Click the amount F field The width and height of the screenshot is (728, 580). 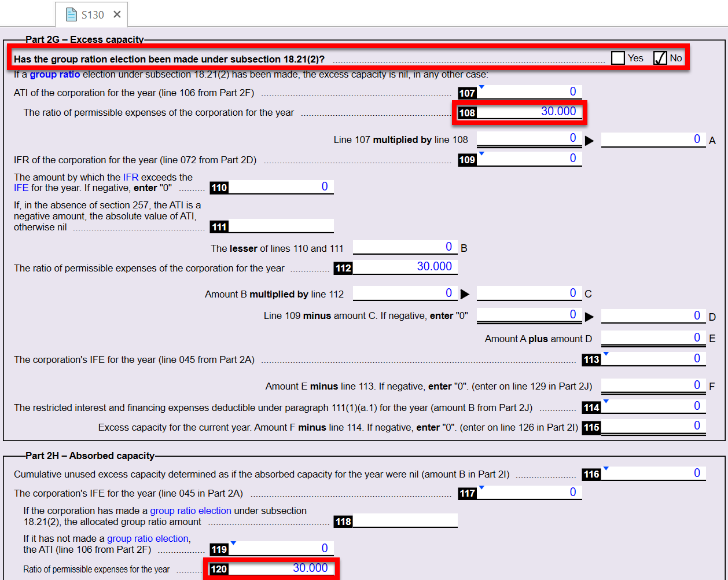(x=653, y=386)
